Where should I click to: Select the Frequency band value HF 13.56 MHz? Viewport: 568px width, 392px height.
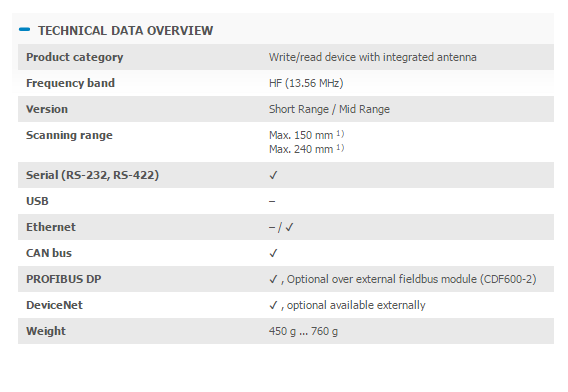pyautogui.click(x=306, y=83)
